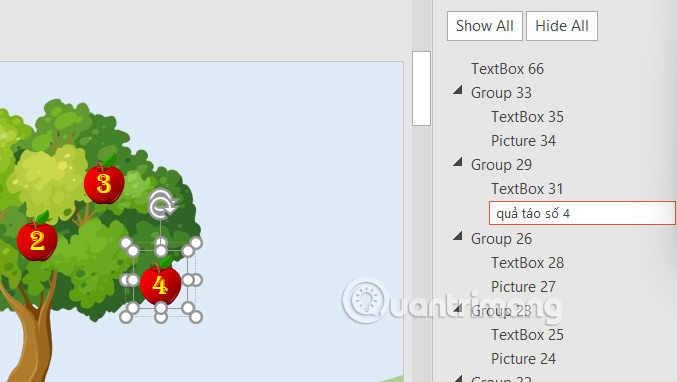Select TextBox 66 in the list

point(507,69)
